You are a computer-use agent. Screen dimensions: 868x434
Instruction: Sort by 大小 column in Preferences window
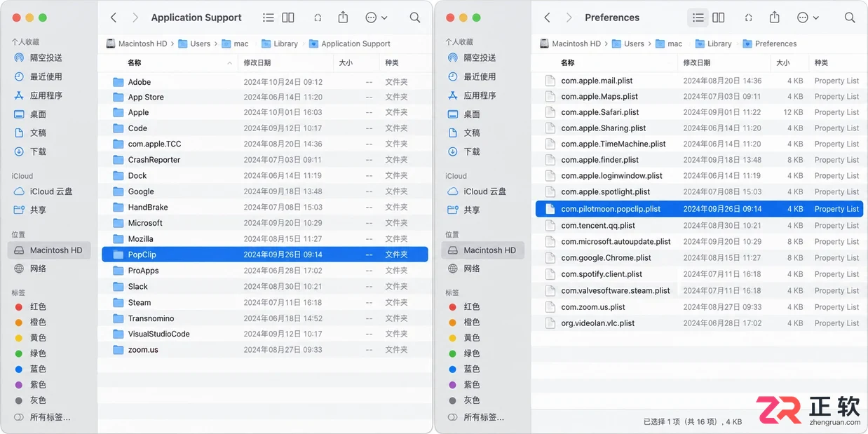(x=789, y=63)
